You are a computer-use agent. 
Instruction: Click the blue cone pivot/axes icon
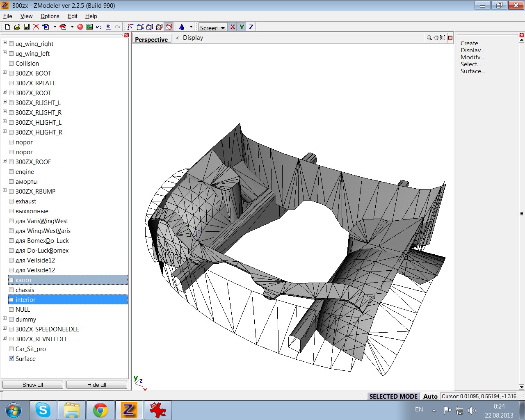[x=182, y=27]
